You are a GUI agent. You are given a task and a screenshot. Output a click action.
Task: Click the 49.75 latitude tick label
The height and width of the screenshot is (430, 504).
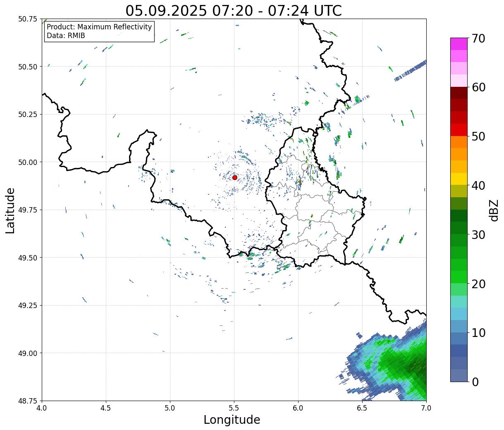tap(28, 210)
